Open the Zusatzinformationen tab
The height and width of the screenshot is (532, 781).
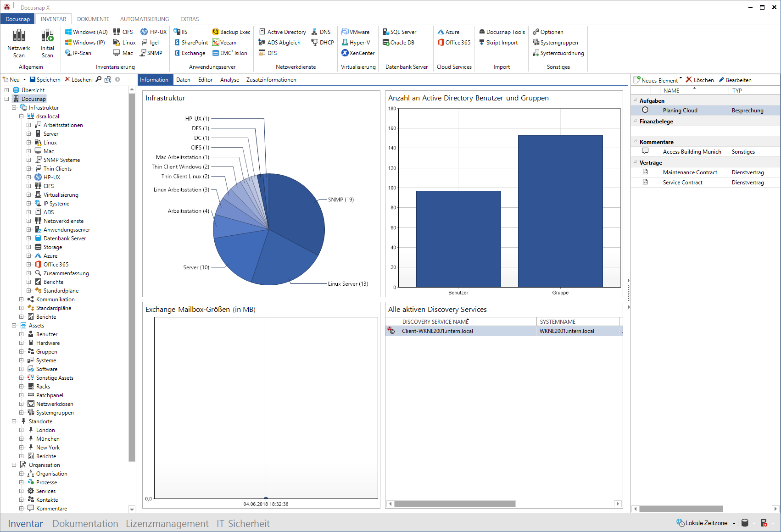271,80
